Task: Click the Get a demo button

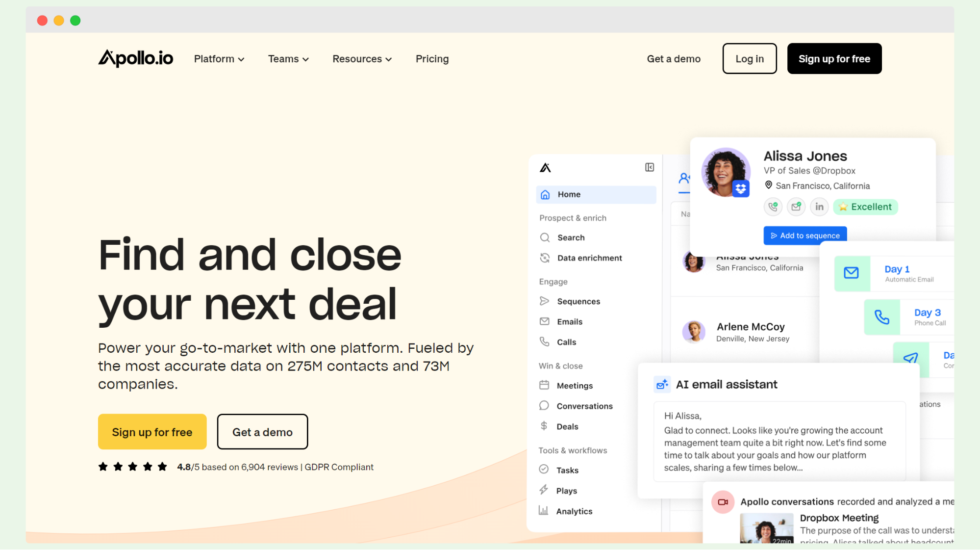Action: click(262, 432)
